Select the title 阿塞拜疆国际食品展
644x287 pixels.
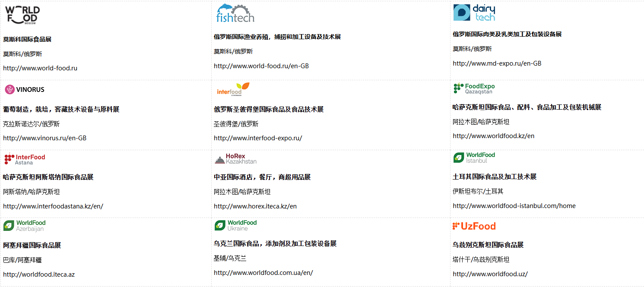tap(32, 246)
